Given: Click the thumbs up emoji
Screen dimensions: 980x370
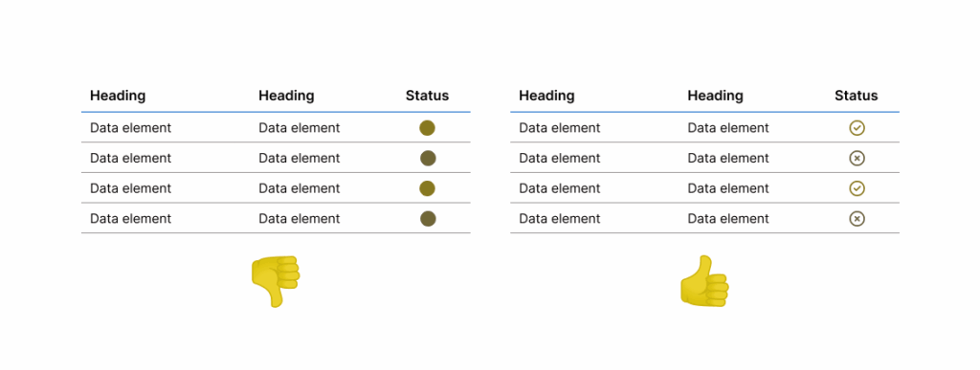Looking at the screenshot, I should click(704, 281).
